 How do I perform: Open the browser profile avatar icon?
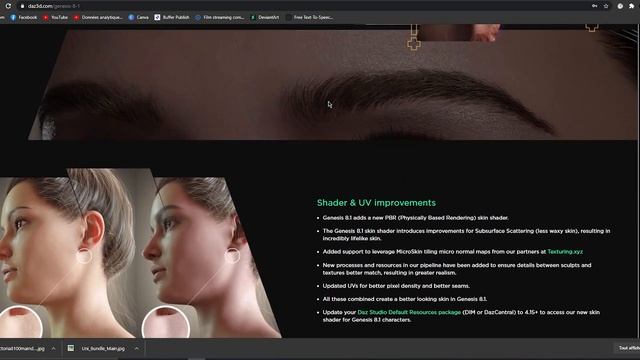coord(620,6)
